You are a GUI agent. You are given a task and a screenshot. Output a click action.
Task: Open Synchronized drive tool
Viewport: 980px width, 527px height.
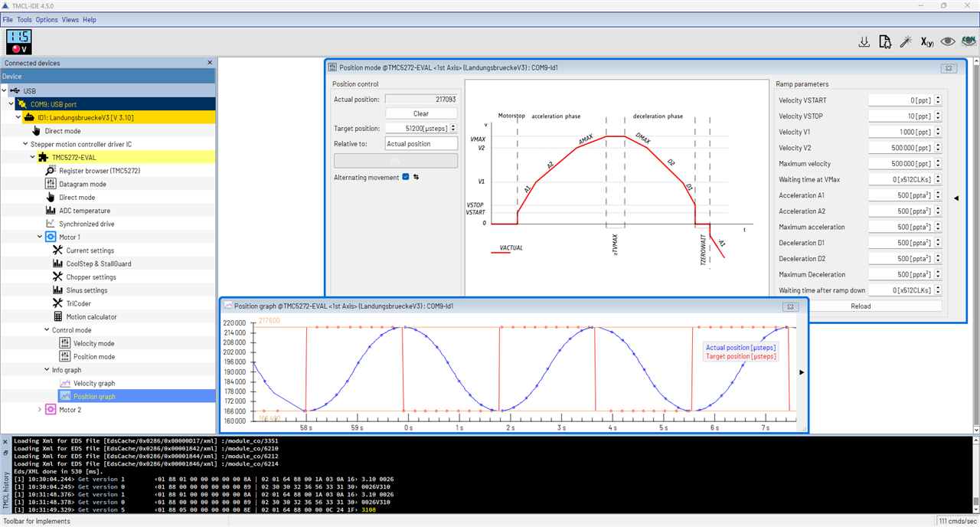pos(87,224)
